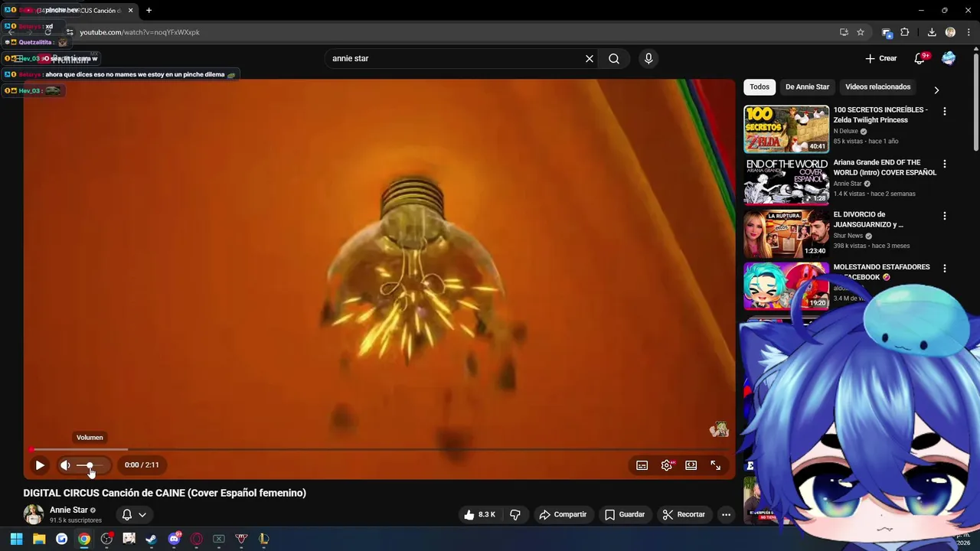Open El Divorcio de Juansguarnizo thumbnail
The height and width of the screenshot is (551, 980).
point(786,234)
